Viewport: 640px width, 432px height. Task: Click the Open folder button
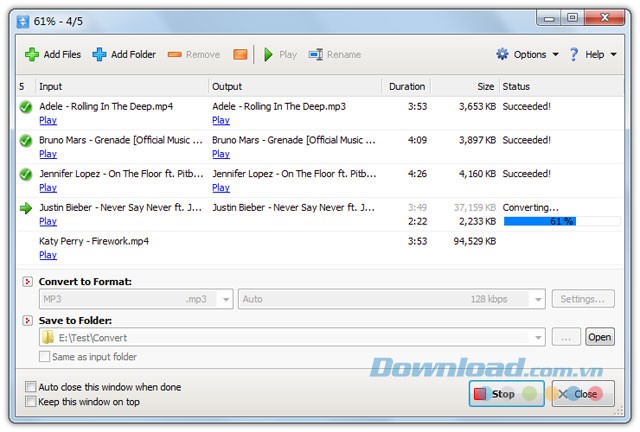pos(600,337)
